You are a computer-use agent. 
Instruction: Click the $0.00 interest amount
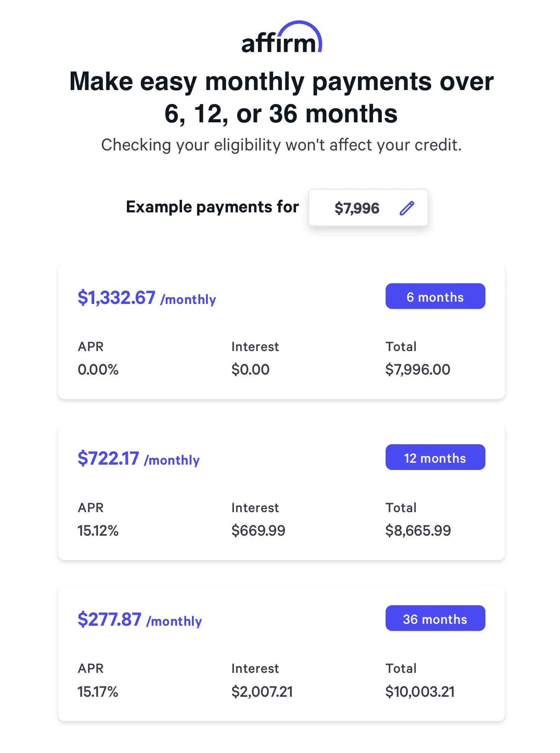point(250,369)
